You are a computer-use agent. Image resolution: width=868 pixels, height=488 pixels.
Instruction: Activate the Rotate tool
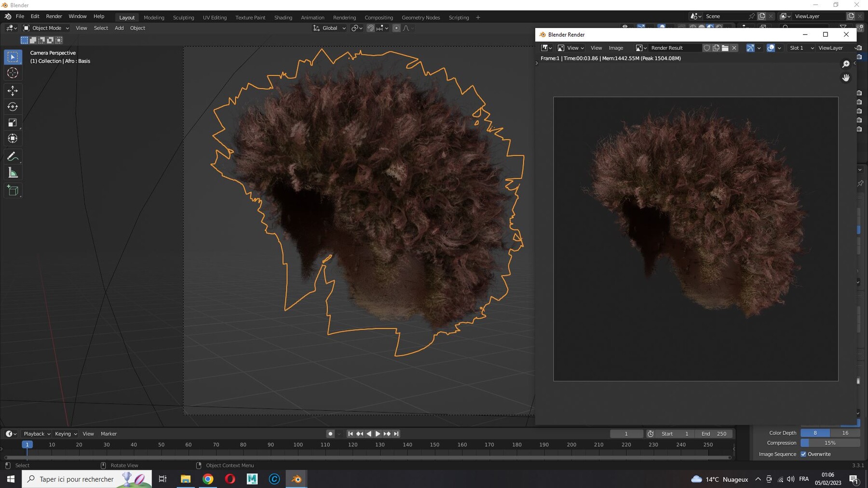(13, 106)
